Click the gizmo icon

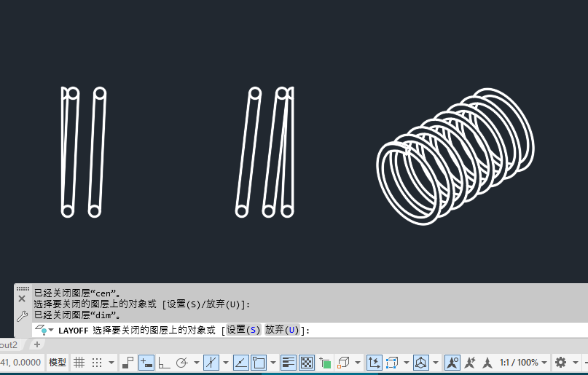tap(420, 363)
